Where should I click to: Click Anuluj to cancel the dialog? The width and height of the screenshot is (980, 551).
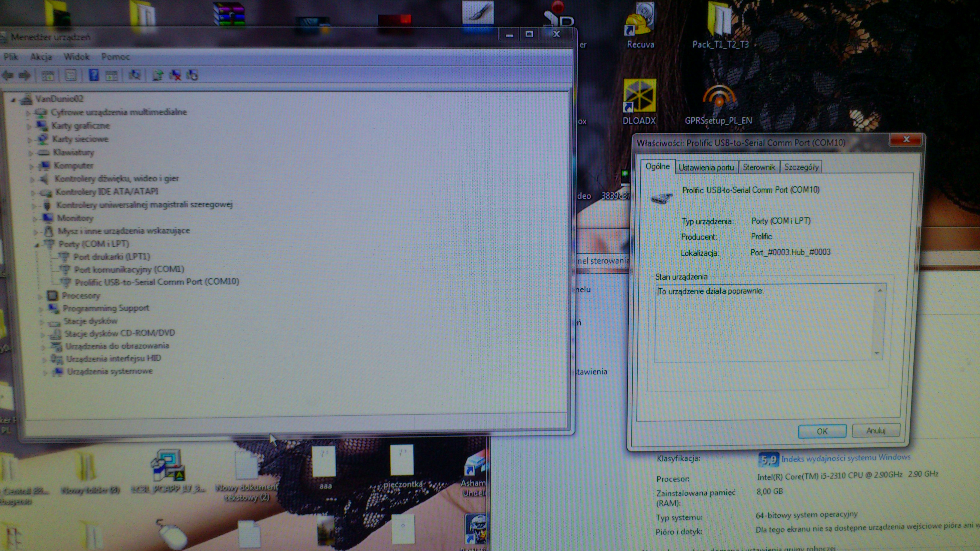[876, 430]
